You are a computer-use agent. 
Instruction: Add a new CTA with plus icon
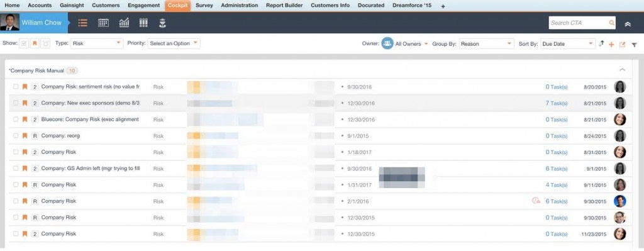pos(611,45)
